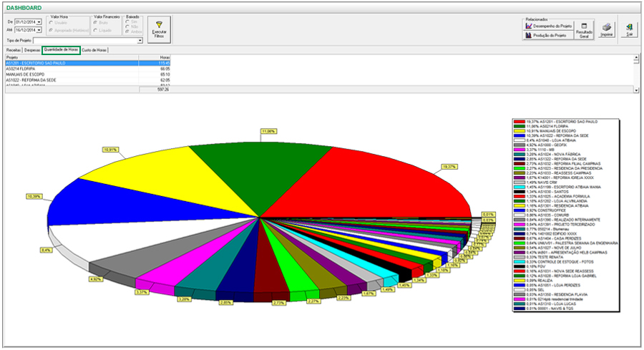
Task: Click the yellow swatch for MANUAIS DE ESCOPO legend
Action: pyautogui.click(x=519, y=131)
